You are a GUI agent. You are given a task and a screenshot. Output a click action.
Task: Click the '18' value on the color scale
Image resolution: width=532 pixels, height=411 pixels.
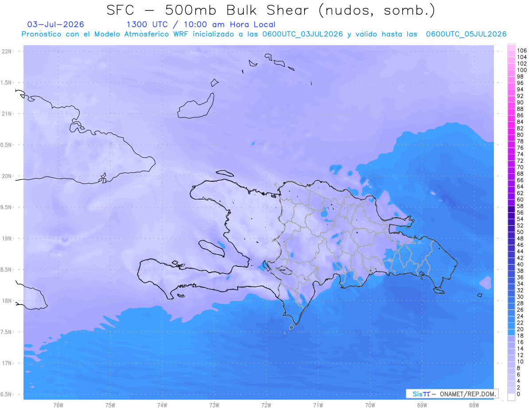520,336
